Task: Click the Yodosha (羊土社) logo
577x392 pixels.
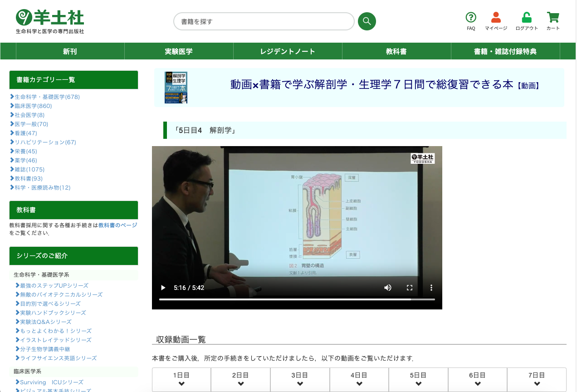Action: coord(50,21)
